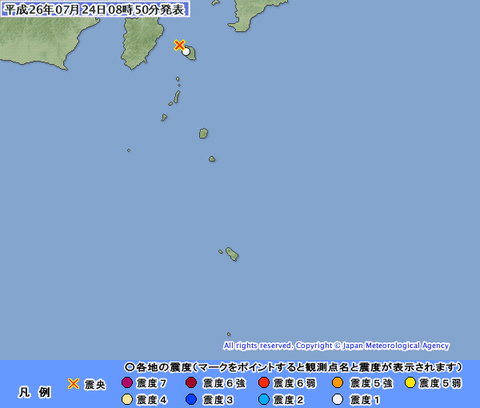Click the 震央 legend text label
This screenshot has width=480, height=408.
[95, 385]
